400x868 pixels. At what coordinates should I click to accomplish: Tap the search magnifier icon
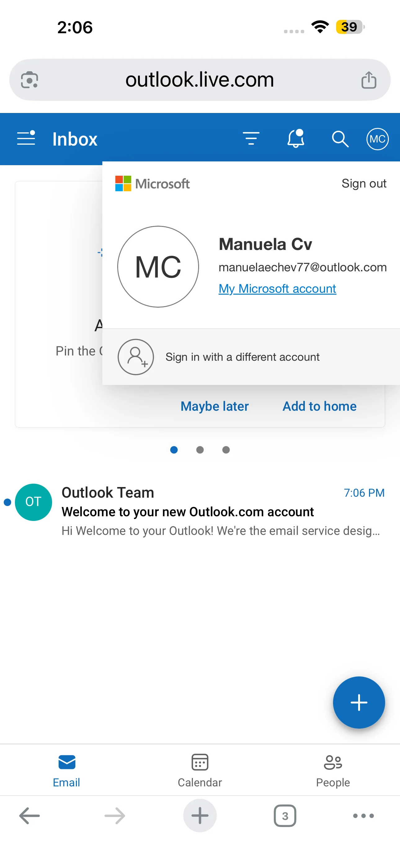pos(340,139)
